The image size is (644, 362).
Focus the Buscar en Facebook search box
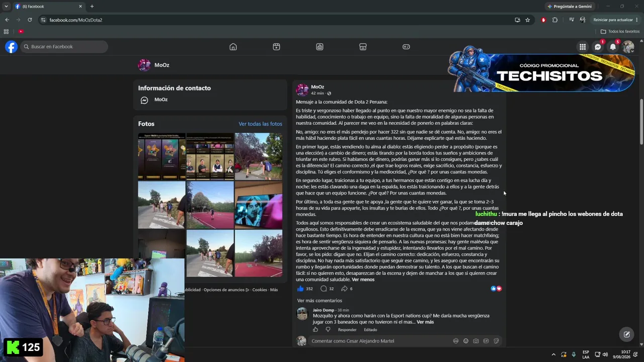[64, 47]
